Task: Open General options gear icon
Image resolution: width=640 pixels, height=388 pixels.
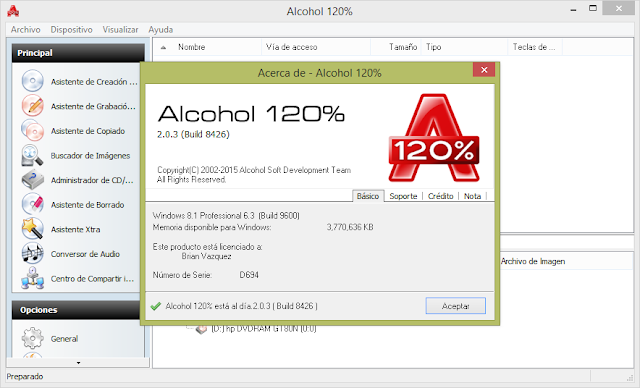Action: (32, 338)
